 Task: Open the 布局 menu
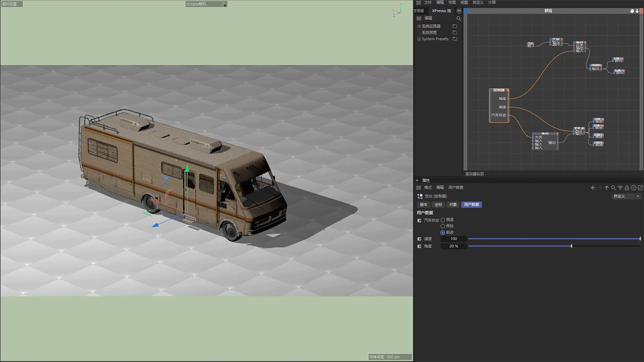[452, 3]
